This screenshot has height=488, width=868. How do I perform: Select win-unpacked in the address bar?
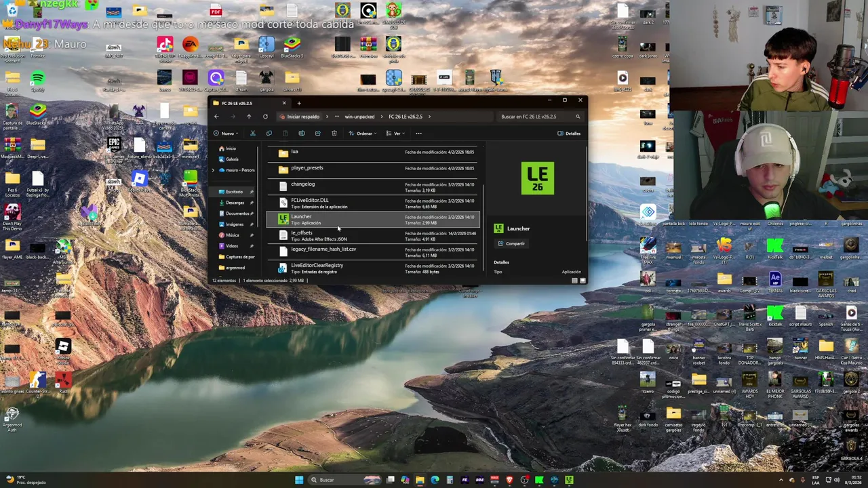[359, 117]
